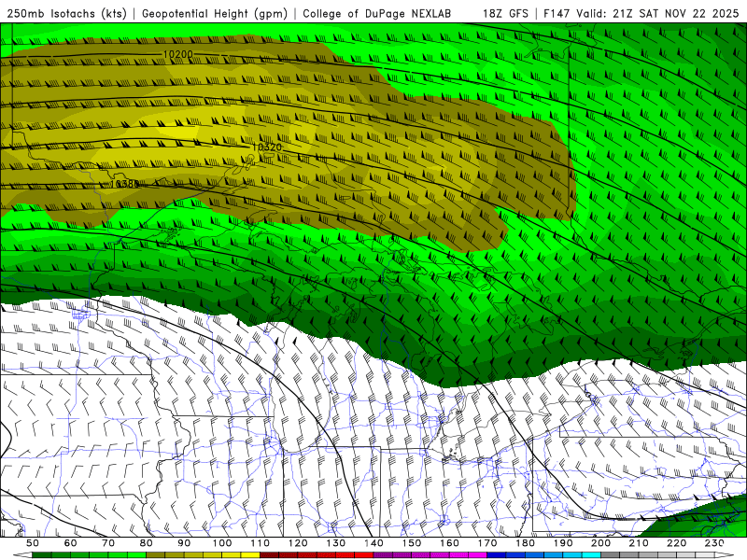
Task: Click the "College of DuPage NEXLAB" label
Action: click(376, 13)
